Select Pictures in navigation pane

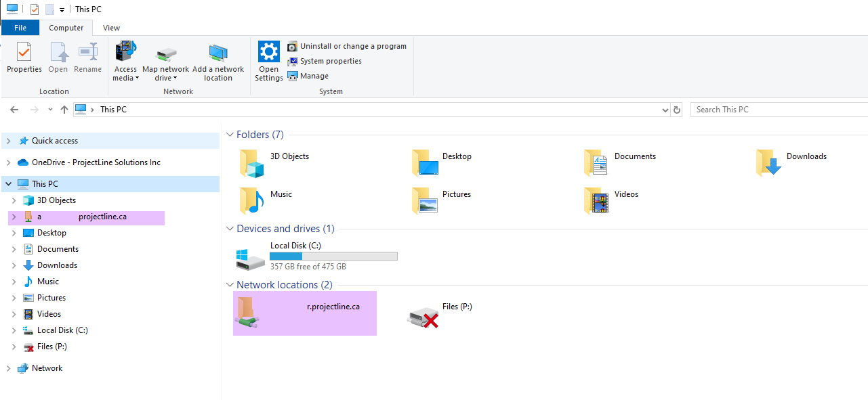click(x=51, y=298)
